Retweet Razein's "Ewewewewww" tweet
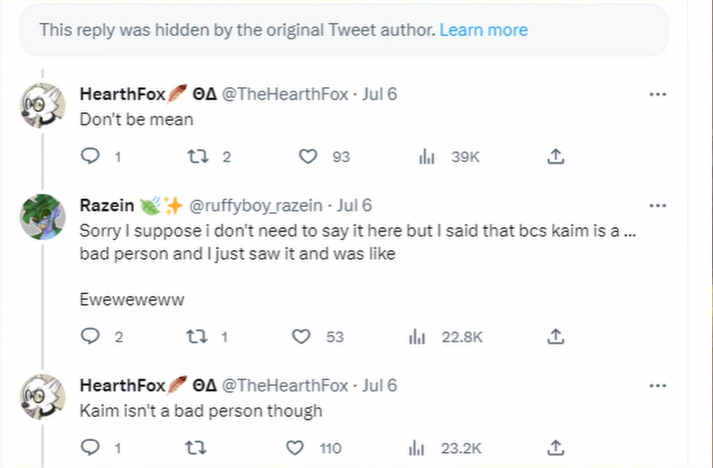Image resolution: width=713 pixels, height=468 pixels. [x=198, y=337]
